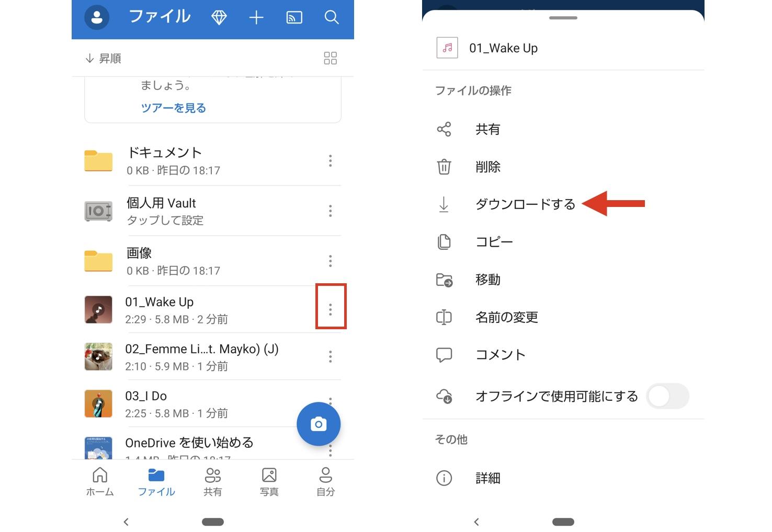The width and height of the screenshot is (772, 532).
Task: Open the 昇順 sort order selector
Action: pyautogui.click(x=103, y=59)
